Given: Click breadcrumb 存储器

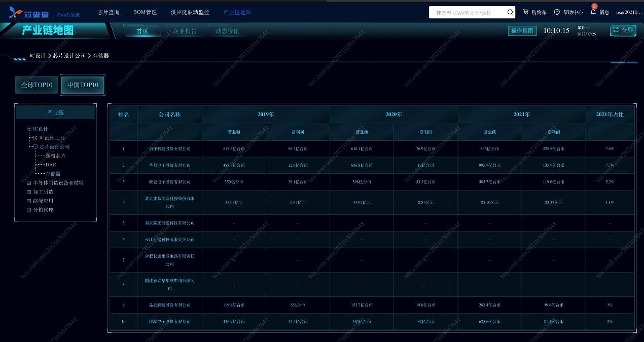Looking at the screenshot, I should 101,56.
